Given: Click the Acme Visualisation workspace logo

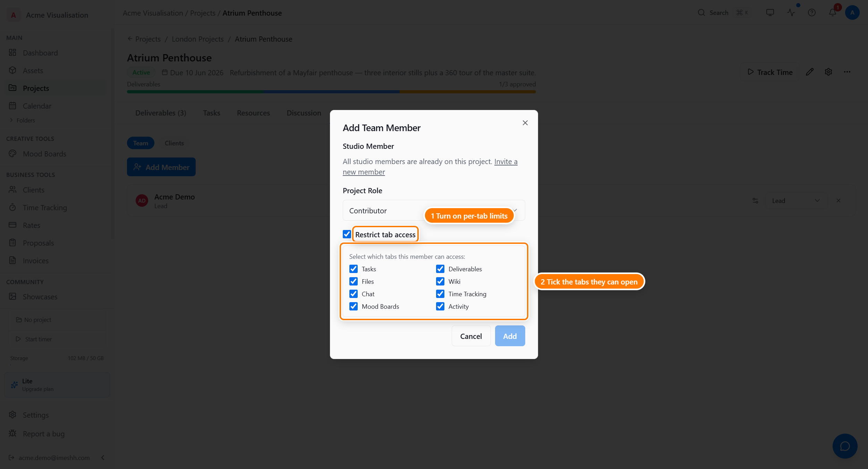Looking at the screenshot, I should pyautogui.click(x=13, y=15).
